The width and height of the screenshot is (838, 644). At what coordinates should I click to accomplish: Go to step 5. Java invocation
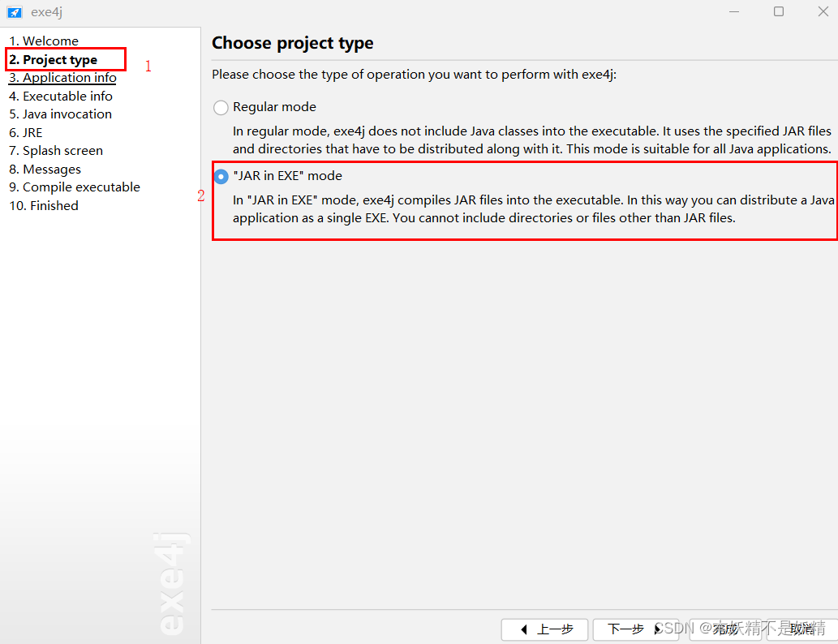point(60,114)
